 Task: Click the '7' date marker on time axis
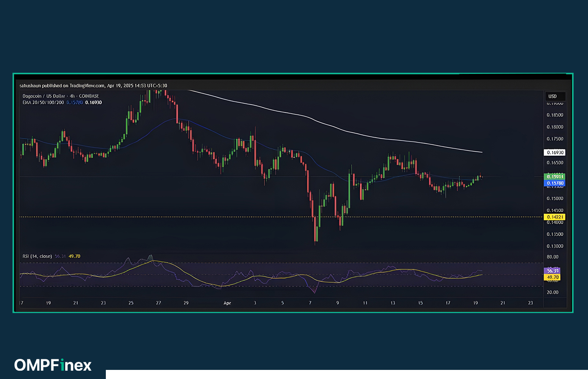pos(310,303)
